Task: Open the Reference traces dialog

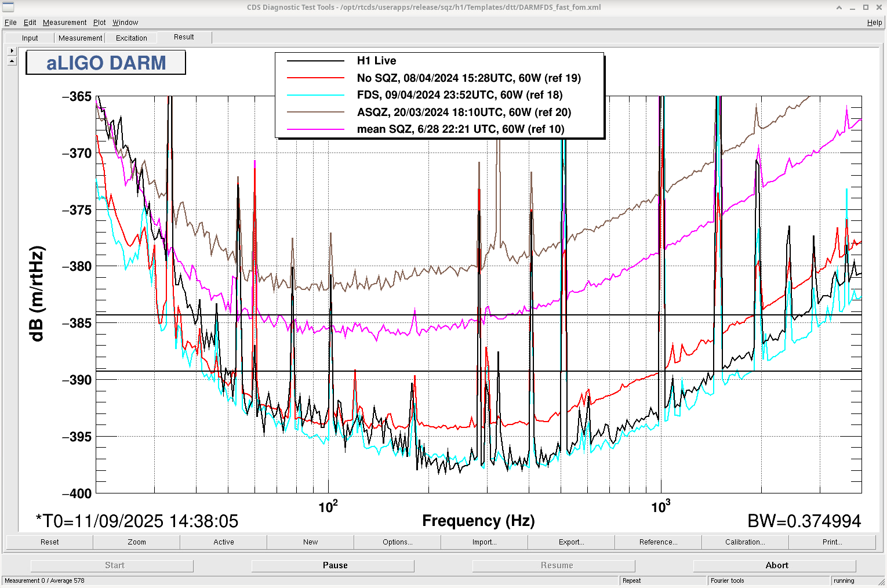Action: (x=658, y=542)
